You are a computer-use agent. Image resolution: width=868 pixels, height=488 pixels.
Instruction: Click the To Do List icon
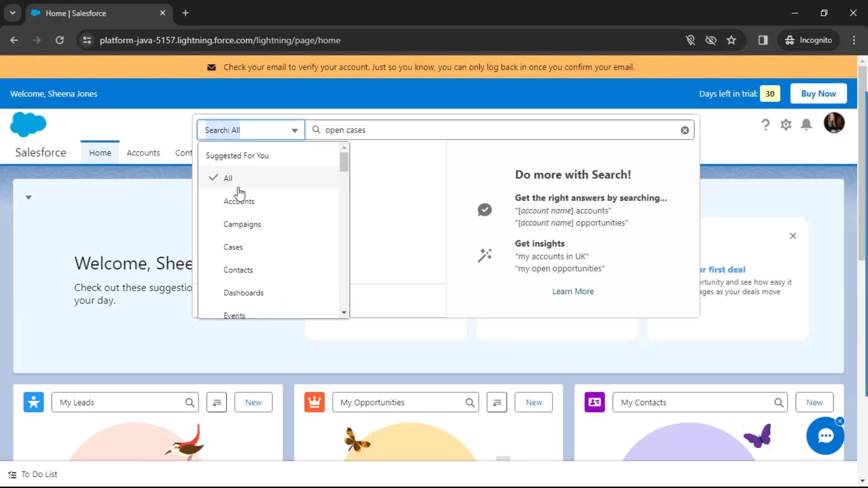pyautogui.click(x=12, y=474)
